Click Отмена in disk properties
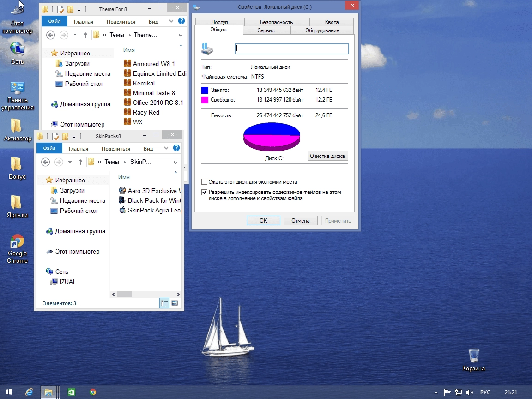This screenshot has height=399, width=532. 301,221
